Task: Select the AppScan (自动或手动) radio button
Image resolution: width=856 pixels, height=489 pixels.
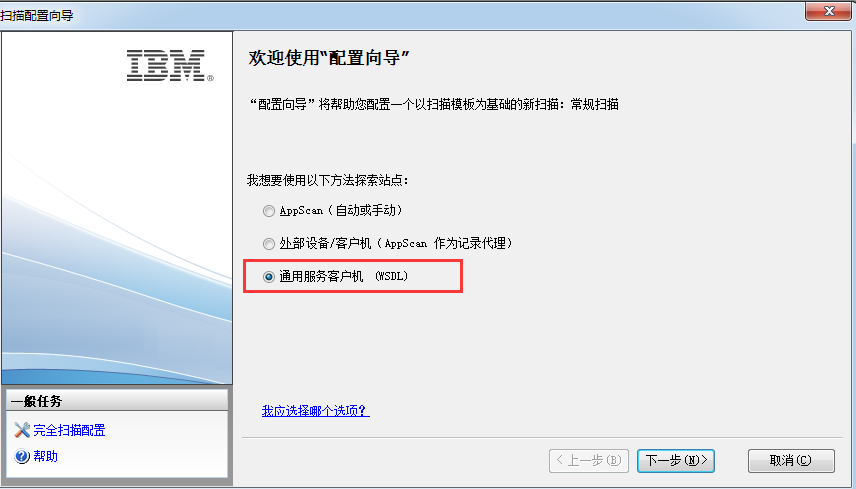Action: tap(269, 211)
